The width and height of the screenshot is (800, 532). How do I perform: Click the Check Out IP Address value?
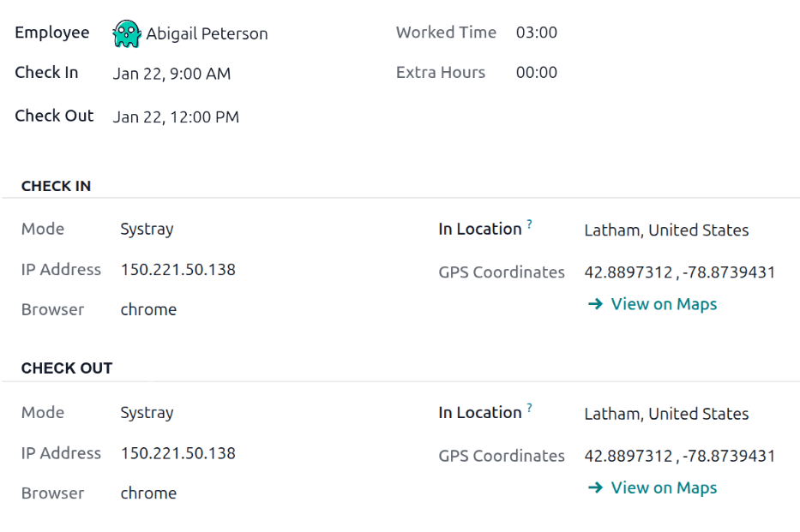point(177,453)
